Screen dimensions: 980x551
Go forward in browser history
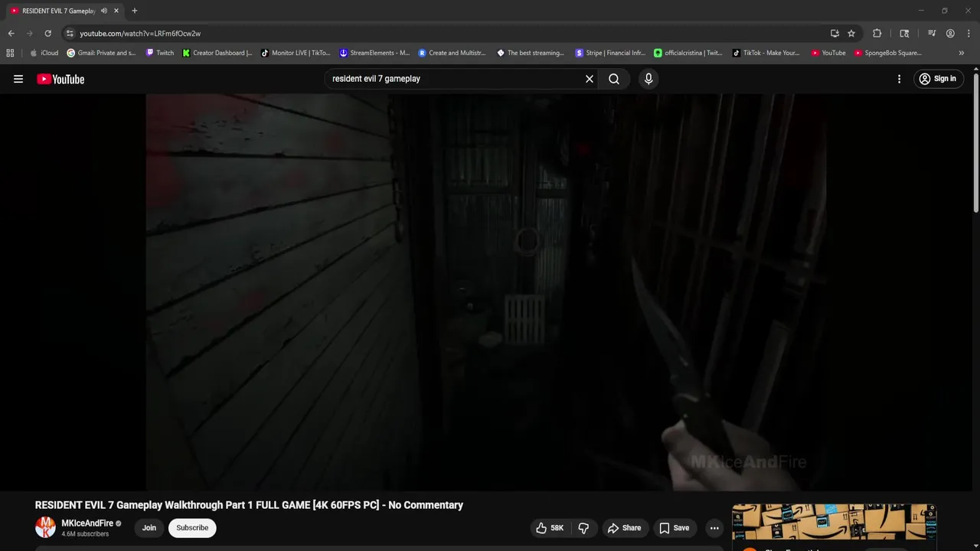(29, 34)
